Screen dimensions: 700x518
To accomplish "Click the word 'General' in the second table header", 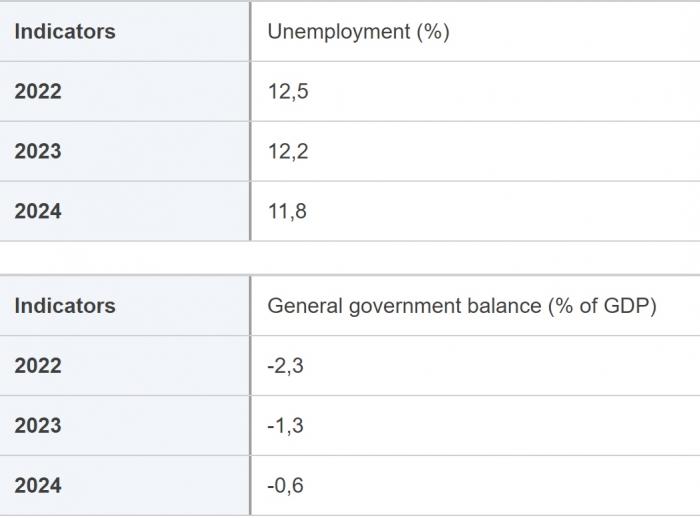I will pos(304,306).
